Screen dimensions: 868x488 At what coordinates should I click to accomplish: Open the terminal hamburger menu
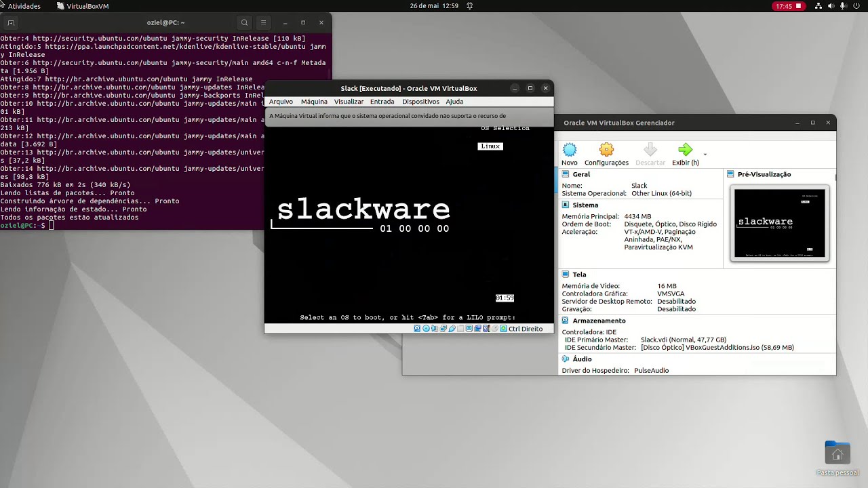pyautogui.click(x=264, y=22)
